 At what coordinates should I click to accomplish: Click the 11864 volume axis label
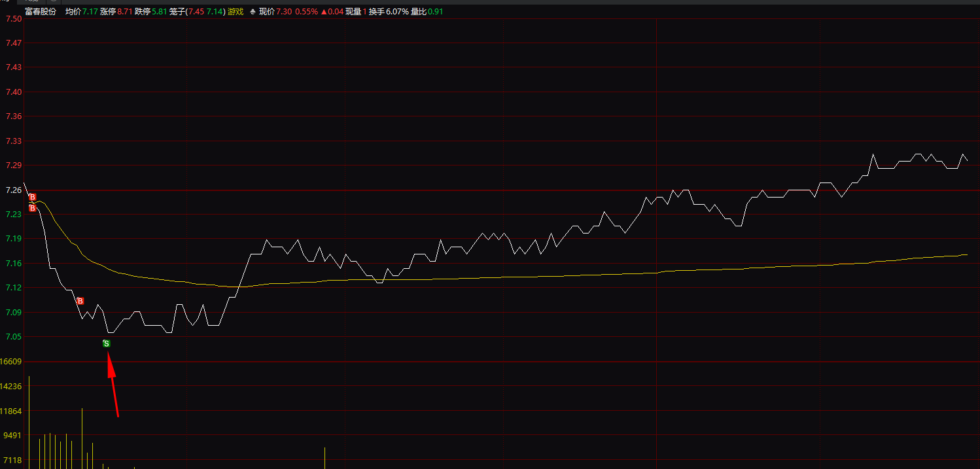11,411
